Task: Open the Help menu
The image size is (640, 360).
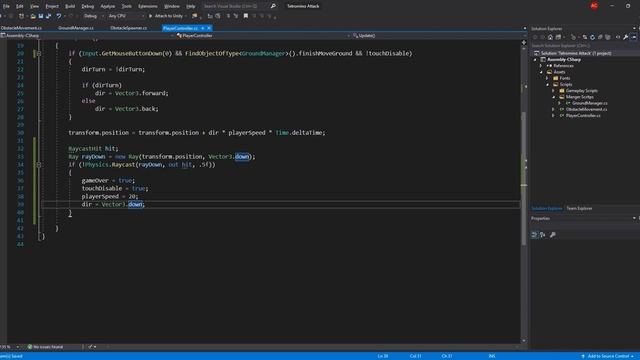Action: tap(190, 6)
